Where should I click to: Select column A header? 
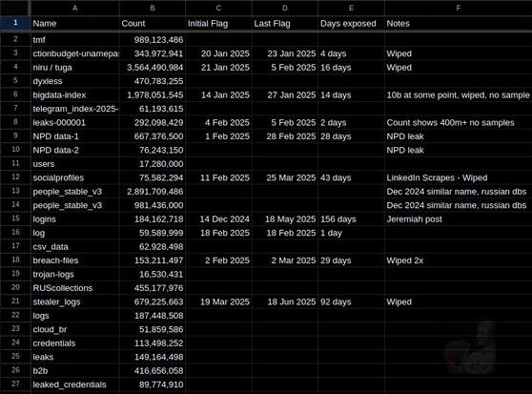pos(75,8)
